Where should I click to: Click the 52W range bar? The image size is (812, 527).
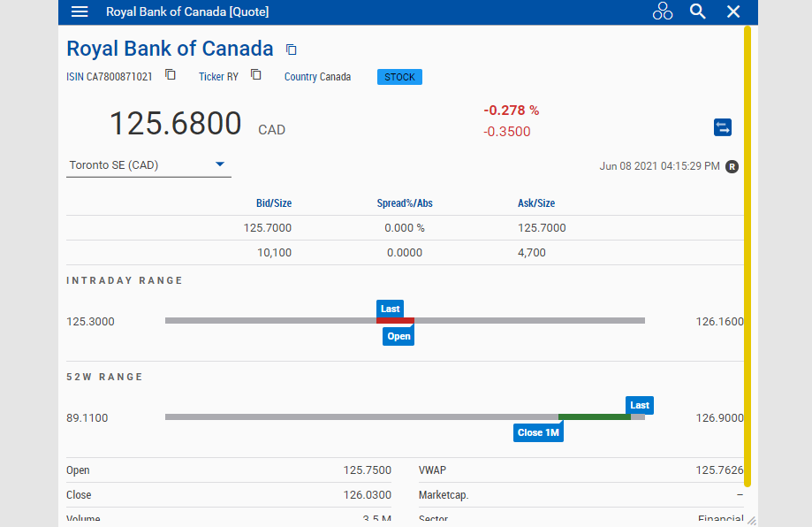pos(405,417)
